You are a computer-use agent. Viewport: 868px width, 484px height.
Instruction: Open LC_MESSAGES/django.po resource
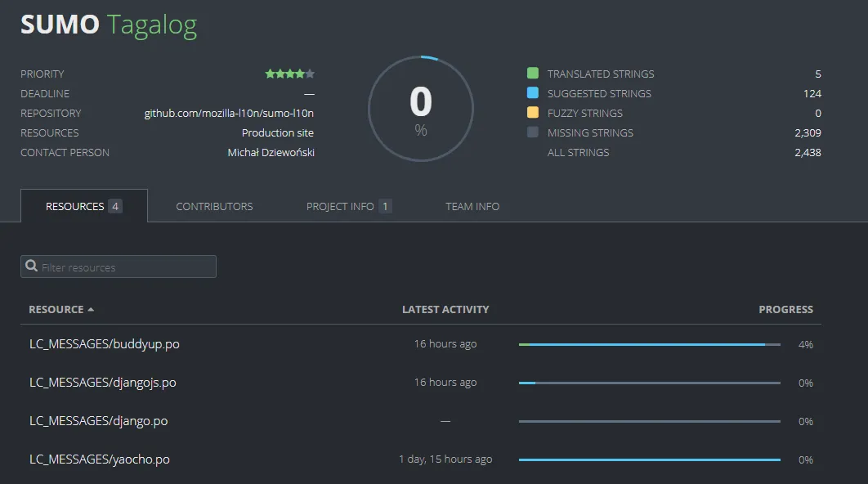tap(98, 421)
